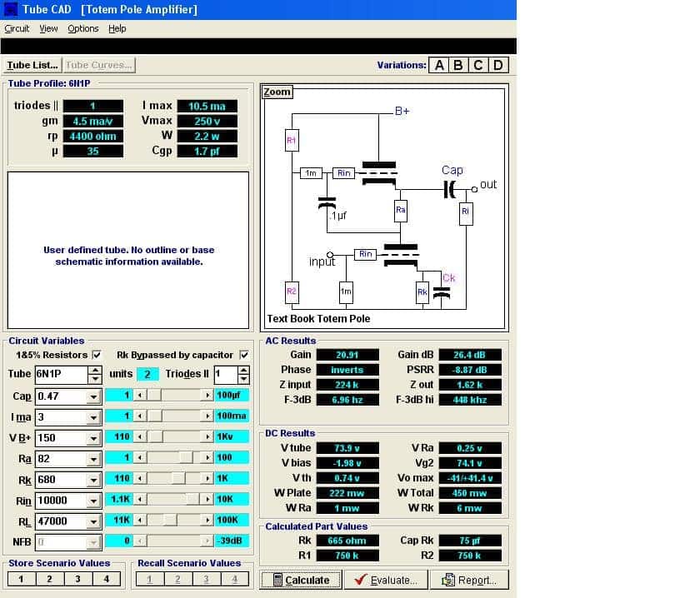
Task: Click the RL slider thumb
Action: tap(170, 520)
